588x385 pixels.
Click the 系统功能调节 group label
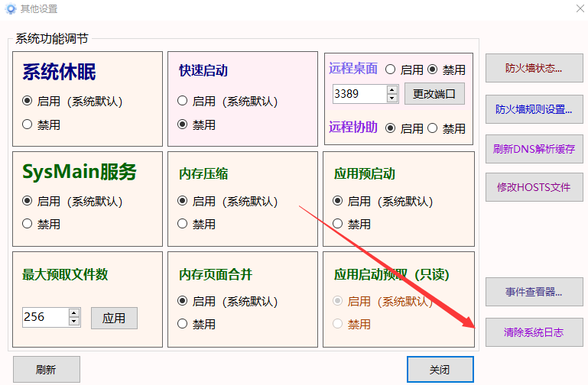coord(52,38)
